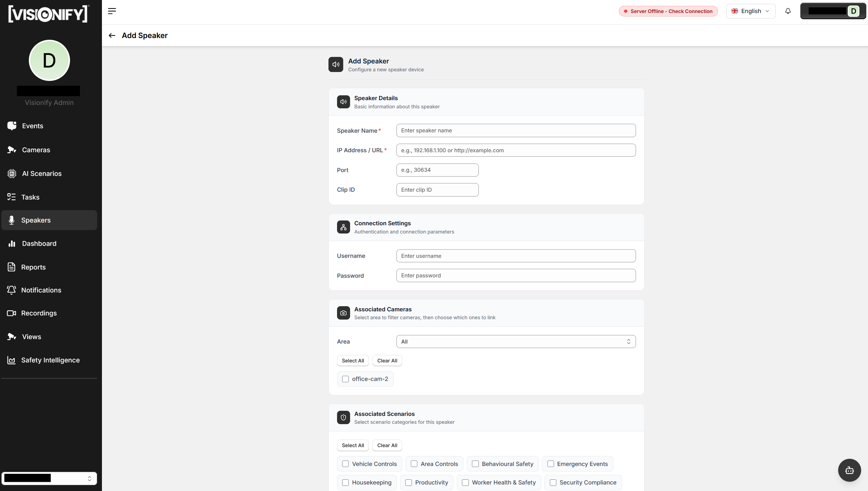Screen dimensions: 868x491
Task: Select the Security Compliance checkbox
Action: pos(553,482)
